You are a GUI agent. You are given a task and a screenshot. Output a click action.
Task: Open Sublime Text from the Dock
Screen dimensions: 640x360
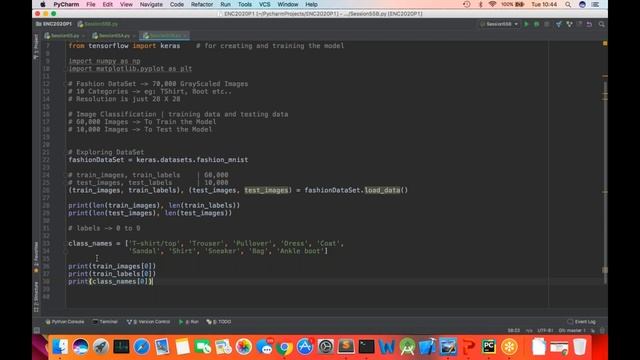pyautogui.click(x=346, y=347)
